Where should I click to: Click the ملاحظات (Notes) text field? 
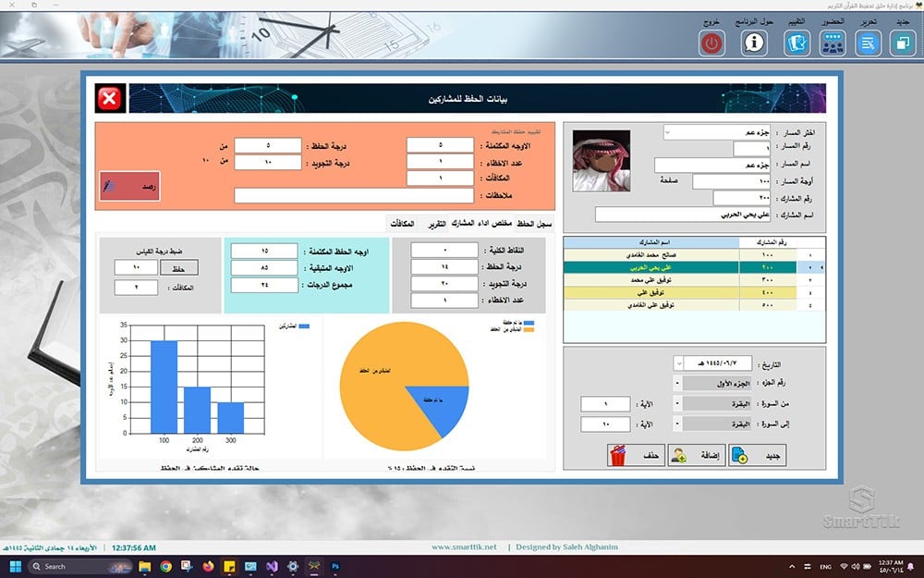tap(354, 195)
